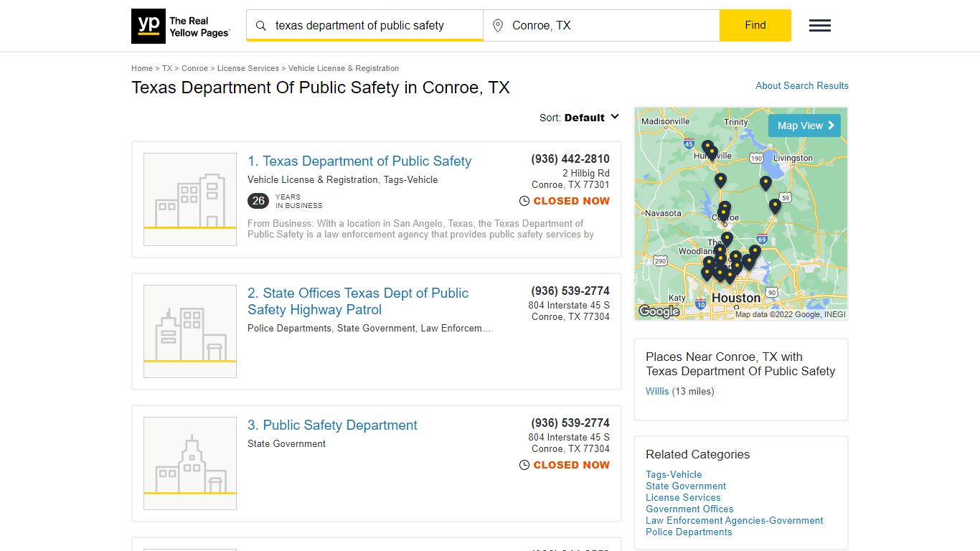Click the Google logo on the map
The height and width of the screenshot is (551, 980).
(659, 311)
